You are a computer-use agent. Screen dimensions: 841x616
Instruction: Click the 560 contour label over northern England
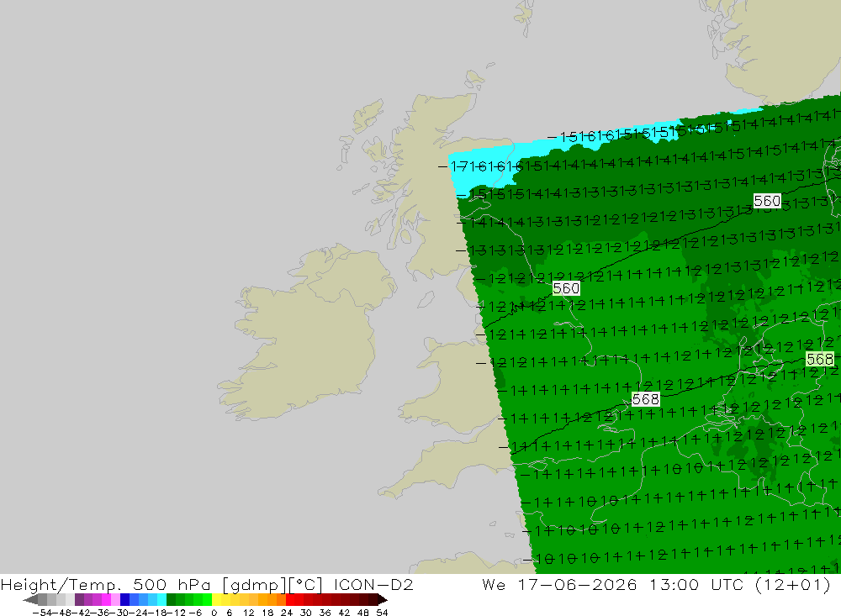[x=566, y=288]
